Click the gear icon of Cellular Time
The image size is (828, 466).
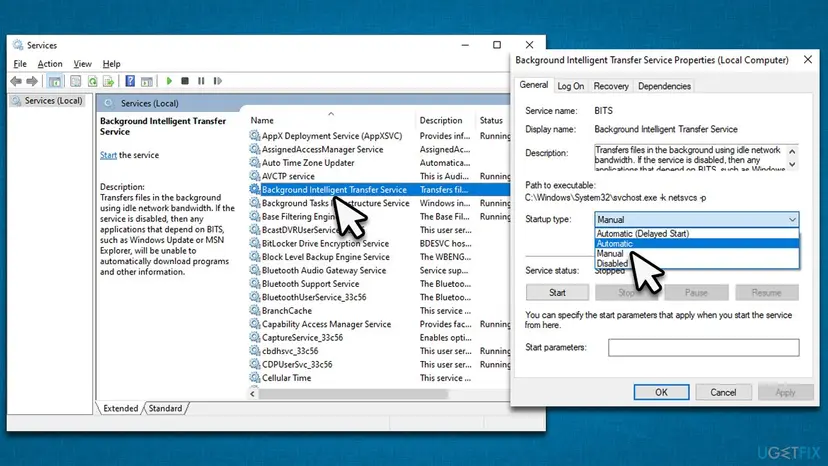coord(255,378)
